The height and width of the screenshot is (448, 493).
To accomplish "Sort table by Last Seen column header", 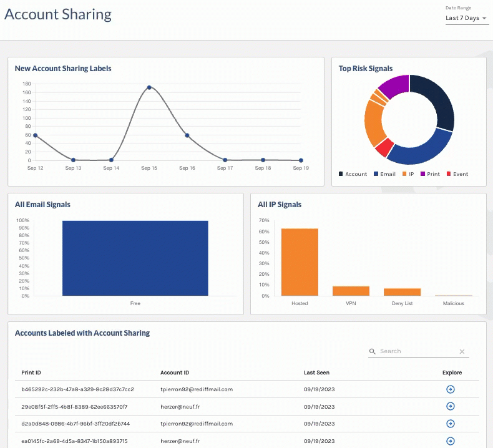I will (316, 373).
